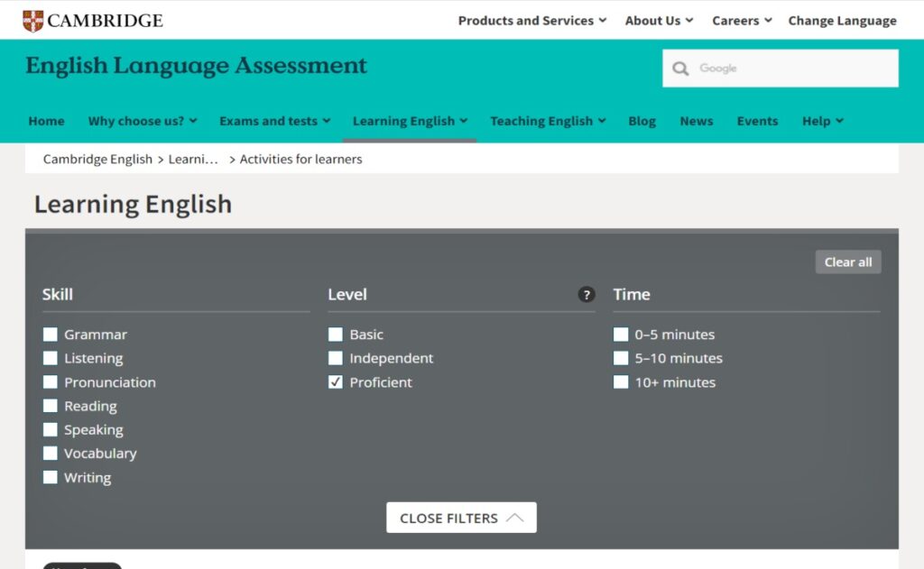This screenshot has height=569, width=924.
Task: Open the Blog nav item
Action: tap(642, 121)
